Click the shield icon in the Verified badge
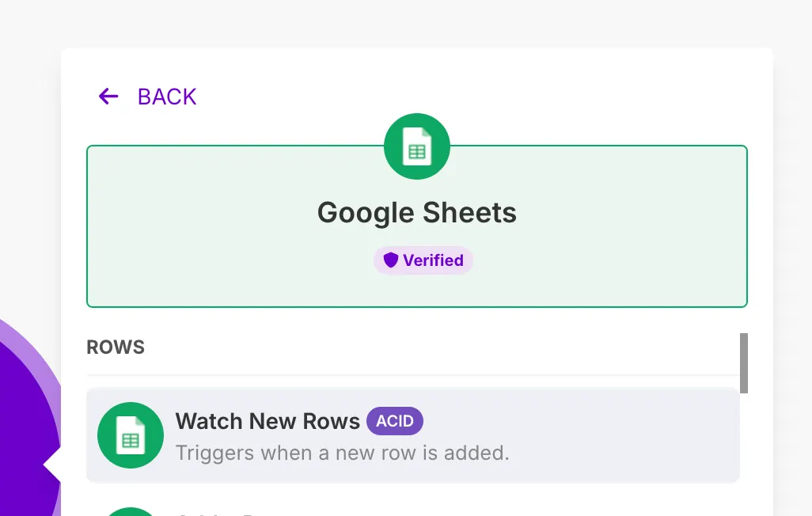The width and height of the screenshot is (812, 516). click(x=390, y=260)
